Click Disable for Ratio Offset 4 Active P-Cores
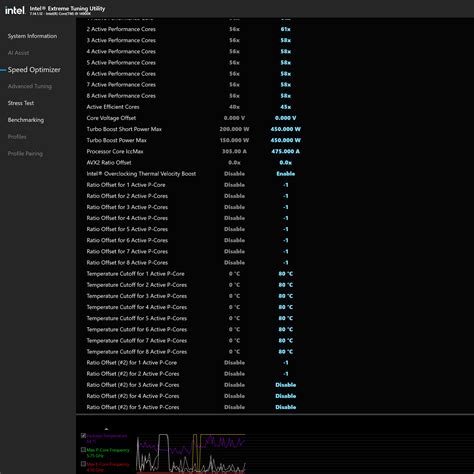 (234, 218)
